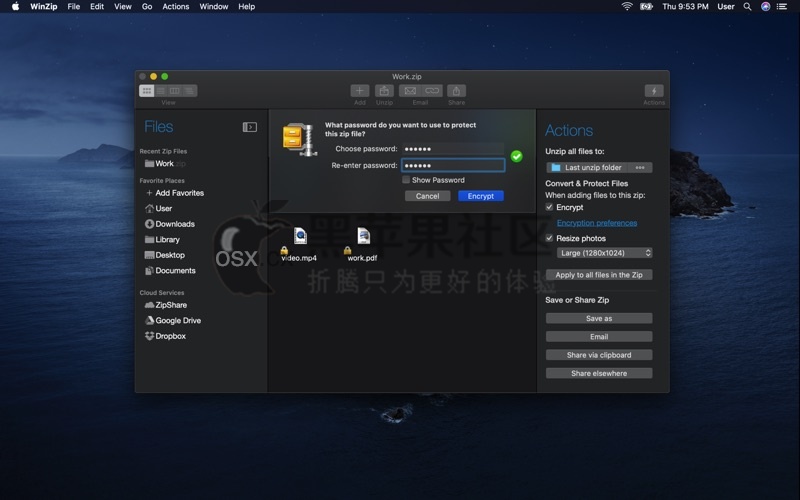Click Share via clipboard button
Image resolution: width=800 pixels, height=500 pixels.
[599, 355]
